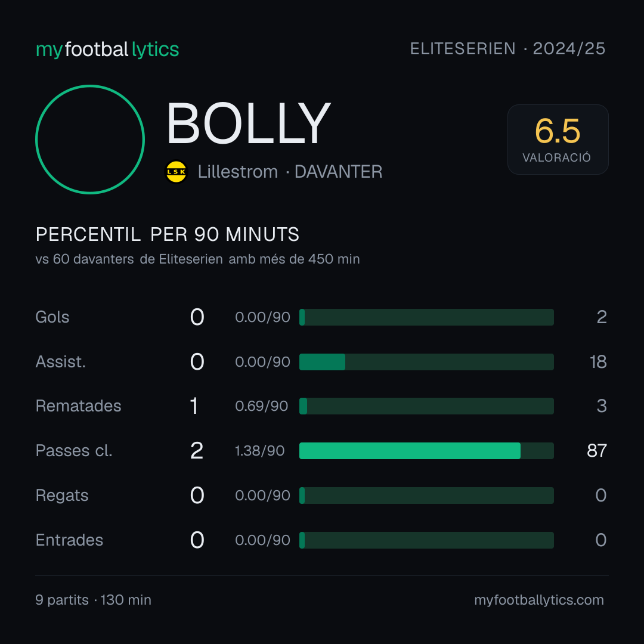Select the BOLLY player name heading
Viewport: 644px width, 644px height.
tap(248, 123)
